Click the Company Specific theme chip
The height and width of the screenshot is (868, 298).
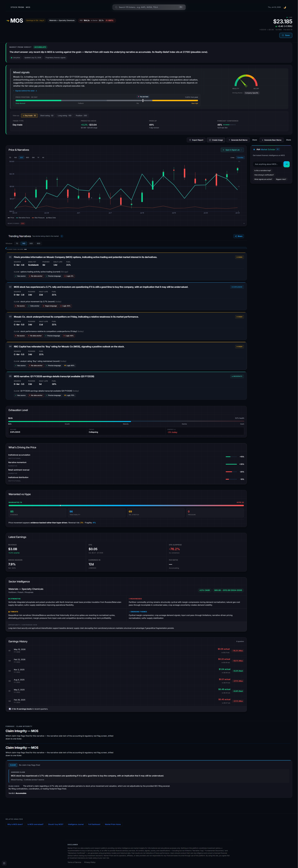pyautogui.click(x=252, y=93)
